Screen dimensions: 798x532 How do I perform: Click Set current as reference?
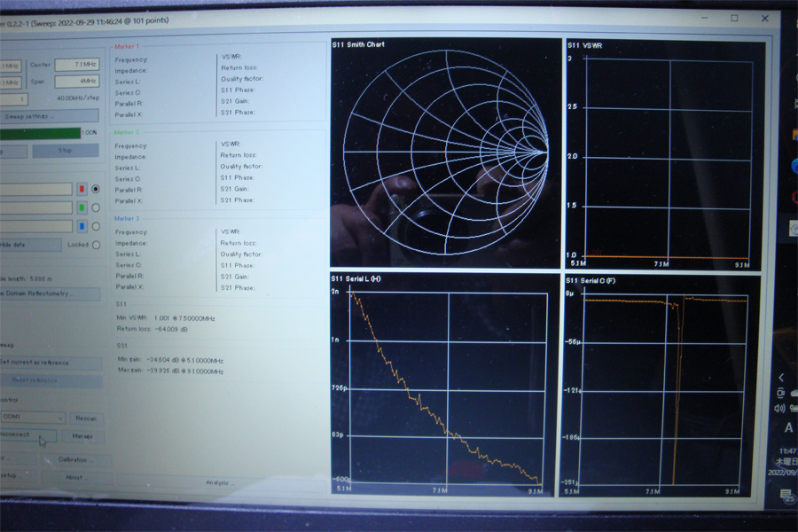tap(49, 363)
